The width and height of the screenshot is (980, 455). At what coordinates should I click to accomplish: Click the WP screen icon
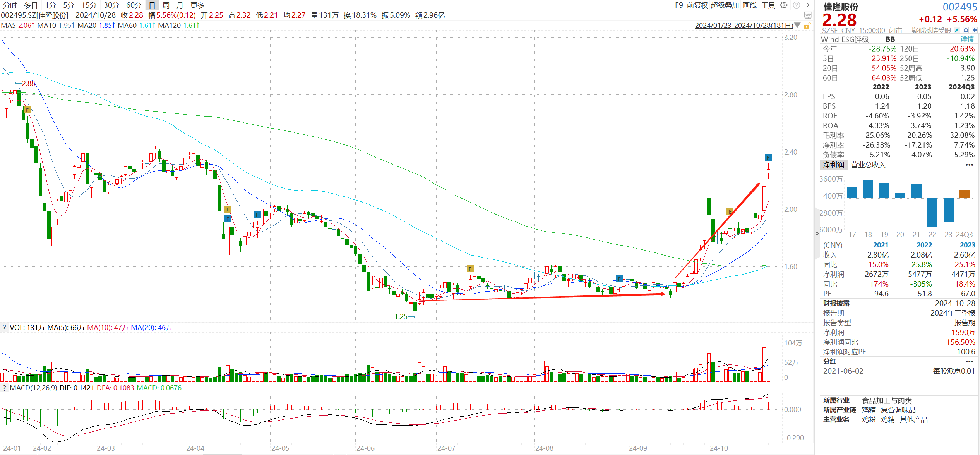point(808,15)
